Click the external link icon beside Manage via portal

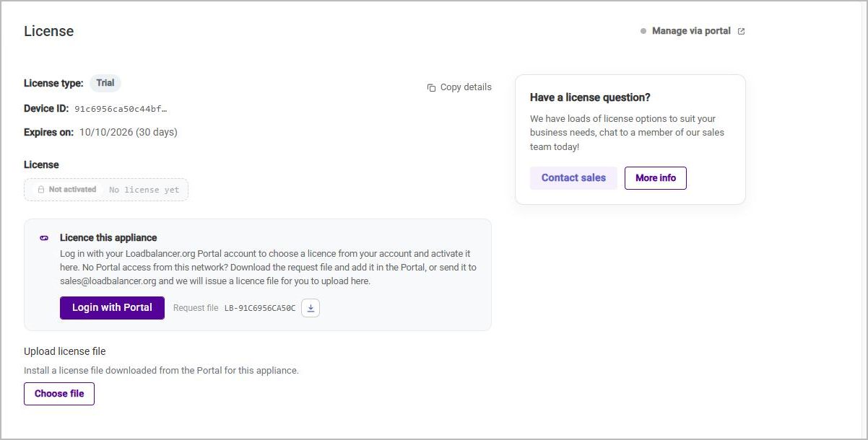click(741, 31)
